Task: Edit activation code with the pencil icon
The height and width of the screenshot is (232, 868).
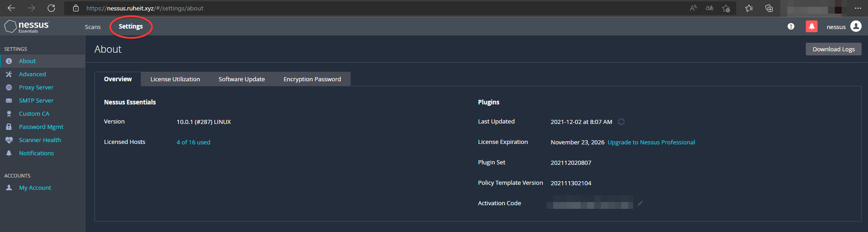Action: [x=640, y=203]
